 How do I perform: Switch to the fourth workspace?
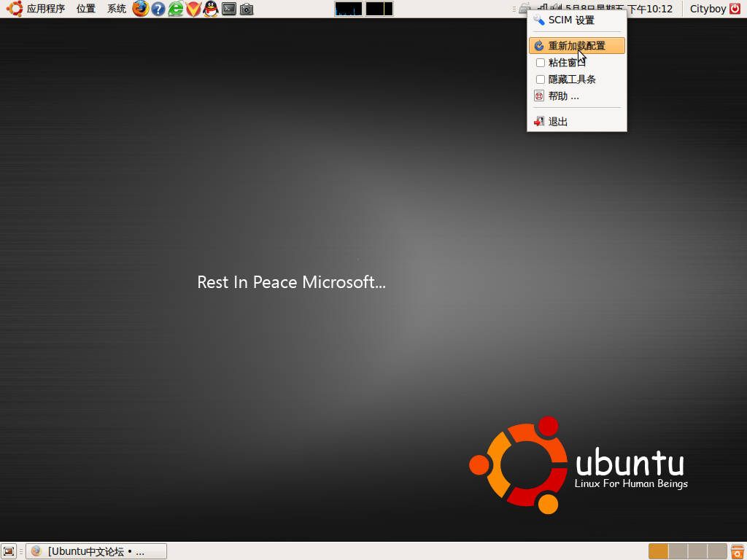pos(717,551)
